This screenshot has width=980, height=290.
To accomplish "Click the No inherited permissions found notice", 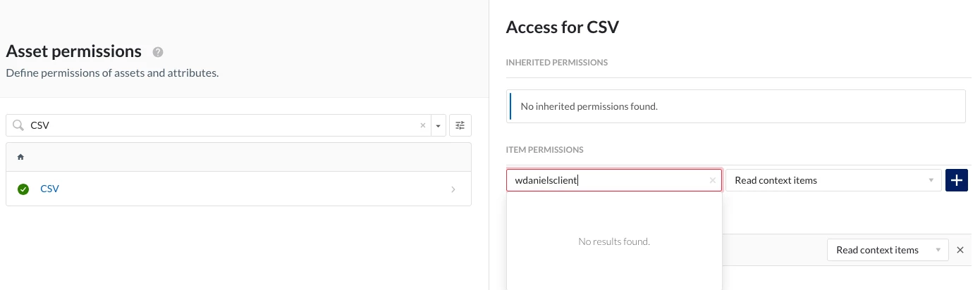I will pos(589,106).
